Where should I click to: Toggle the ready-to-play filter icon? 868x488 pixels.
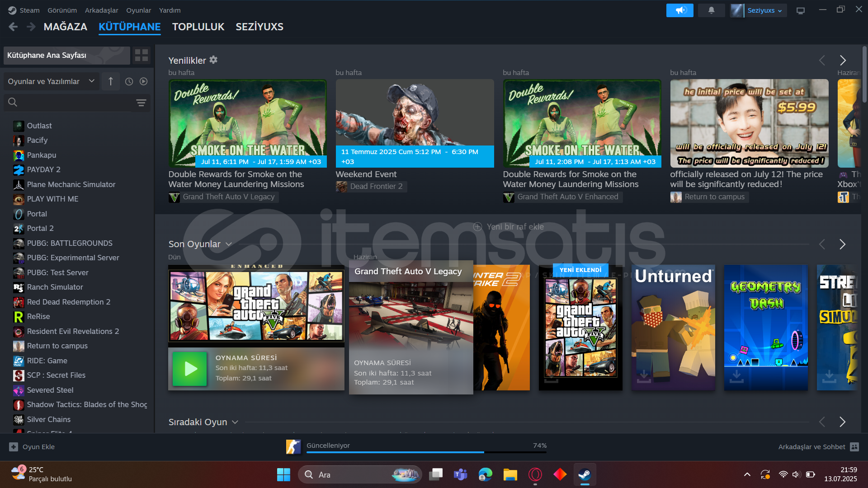(x=143, y=81)
